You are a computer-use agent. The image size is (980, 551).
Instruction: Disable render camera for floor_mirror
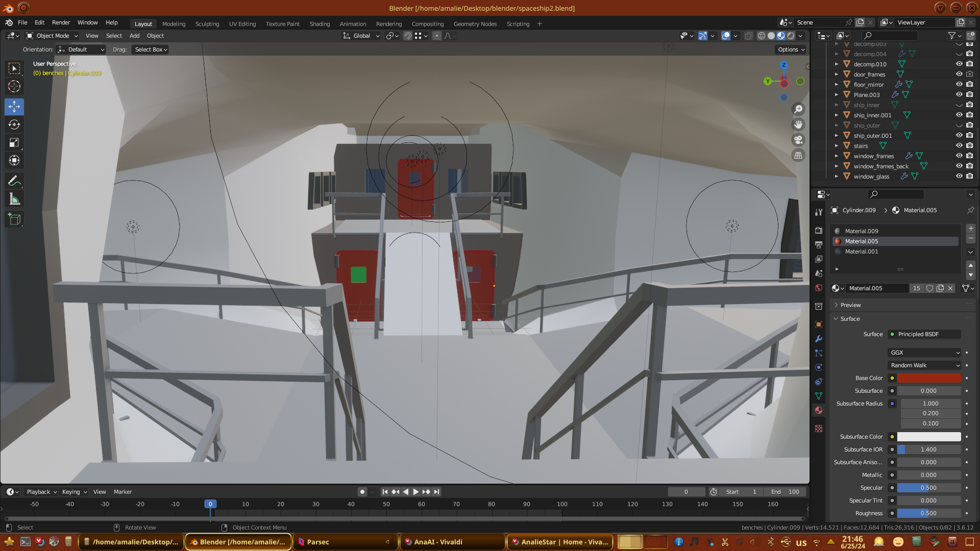(x=969, y=85)
